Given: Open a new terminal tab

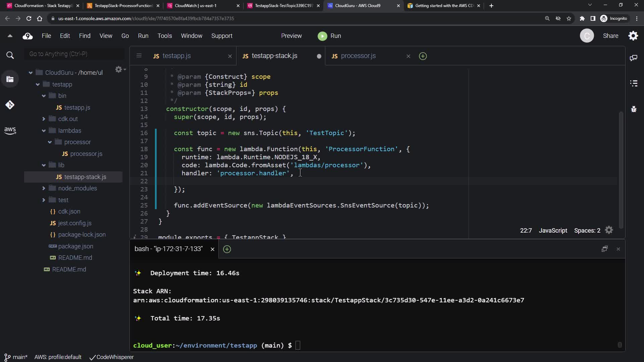Looking at the screenshot, I should coord(227,249).
